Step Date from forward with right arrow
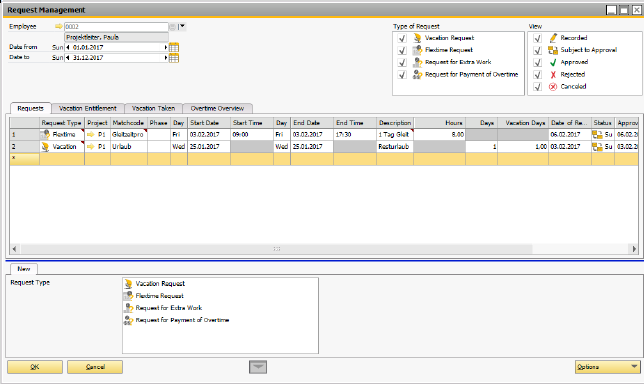644x385 pixels. (166, 48)
